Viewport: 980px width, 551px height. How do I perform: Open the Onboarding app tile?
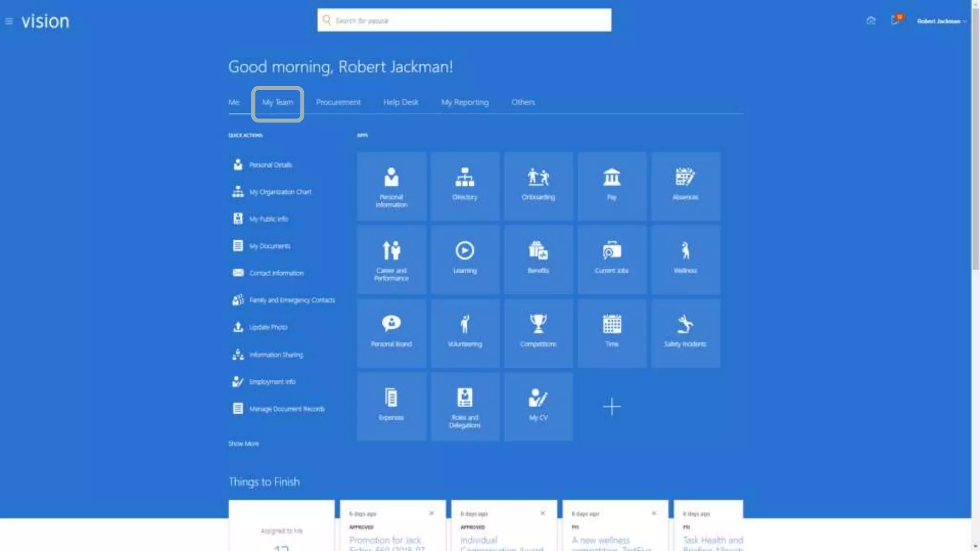tap(538, 186)
